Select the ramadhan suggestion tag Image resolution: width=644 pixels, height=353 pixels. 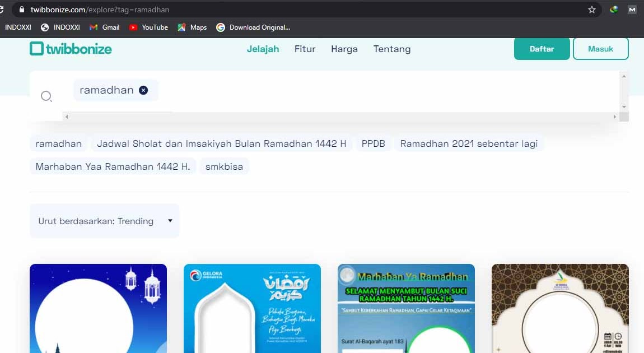[x=58, y=143]
